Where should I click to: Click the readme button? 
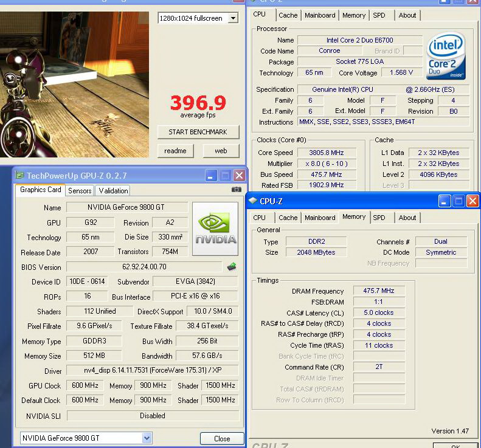pos(175,151)
